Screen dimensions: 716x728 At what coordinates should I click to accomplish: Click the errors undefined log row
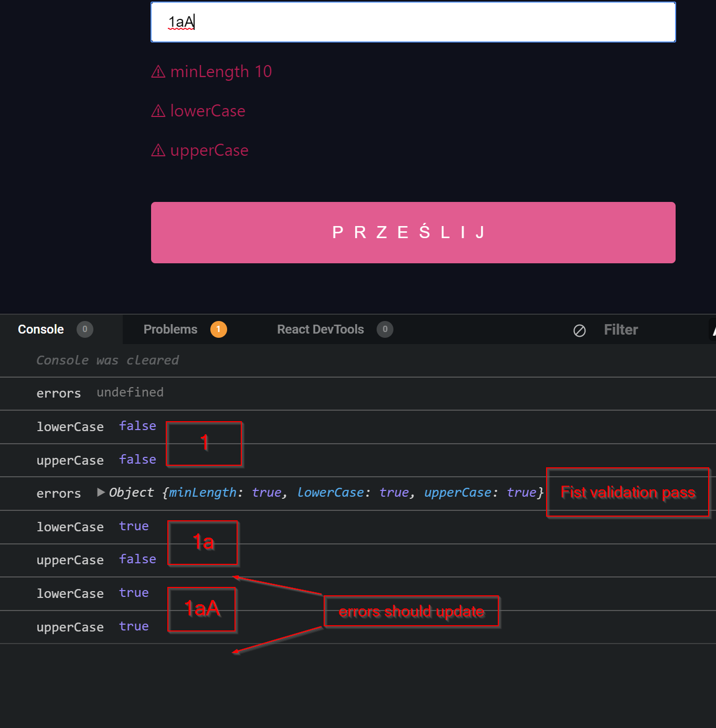click(100, 392)
